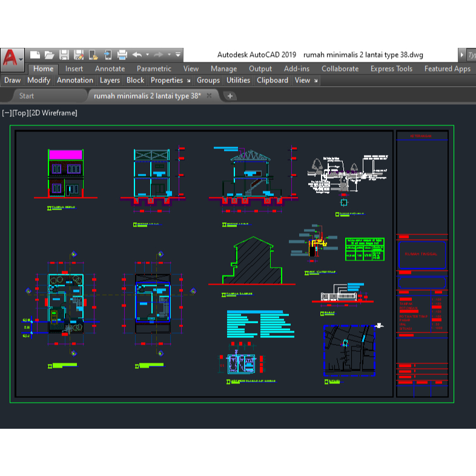The width and height of the screenshot is (476, 476).
Task: Switch to the Start file tab
Action: pos(27,96)
